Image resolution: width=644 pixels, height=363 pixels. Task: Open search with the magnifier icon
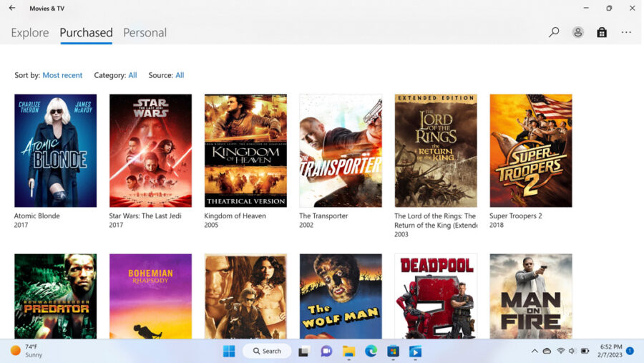554,32
